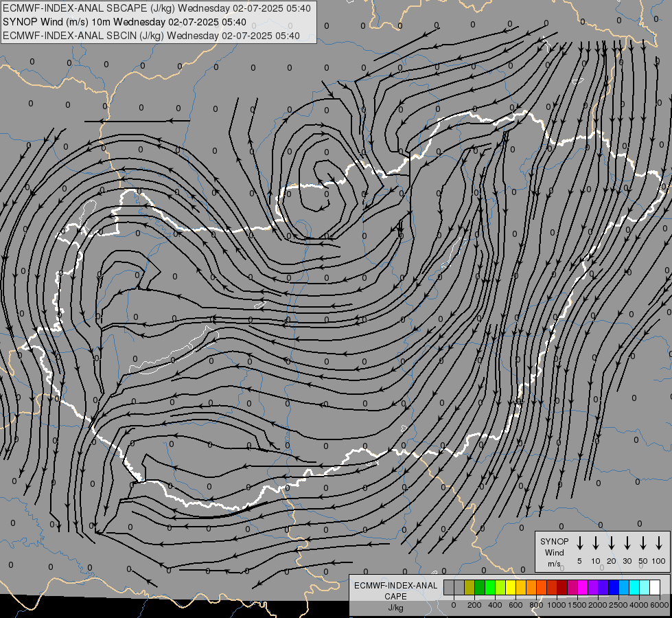The height and width of the screenshot is (618, 672).
Task: Click the 'CAPE' label in the color legend
Action: [x=395, y=597]
